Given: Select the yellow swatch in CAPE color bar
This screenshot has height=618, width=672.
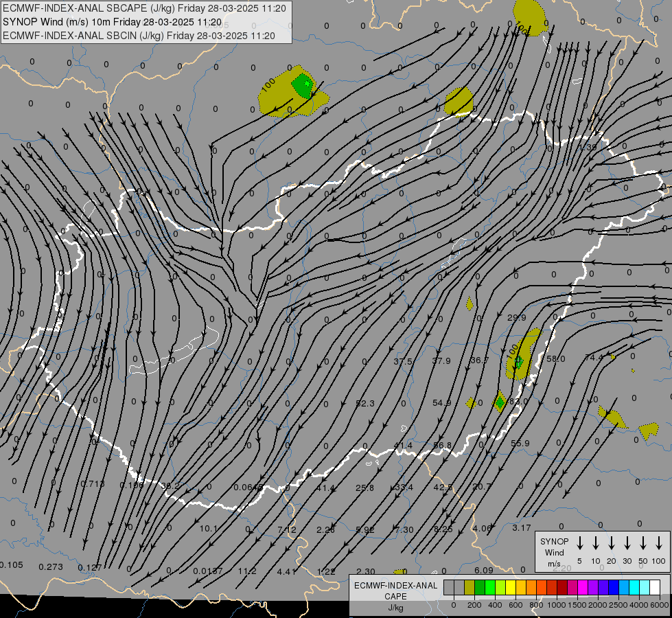Looking at the screenshot, I should pos(511,587).
